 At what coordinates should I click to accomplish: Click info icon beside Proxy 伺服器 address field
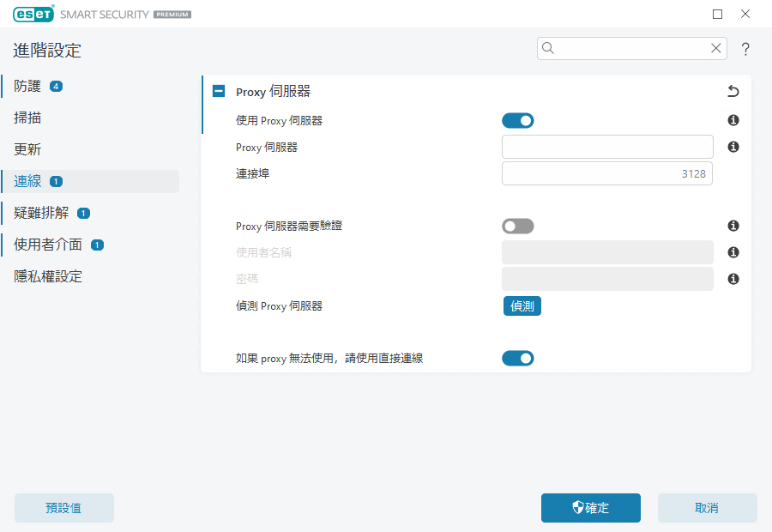tap(733, 148)
